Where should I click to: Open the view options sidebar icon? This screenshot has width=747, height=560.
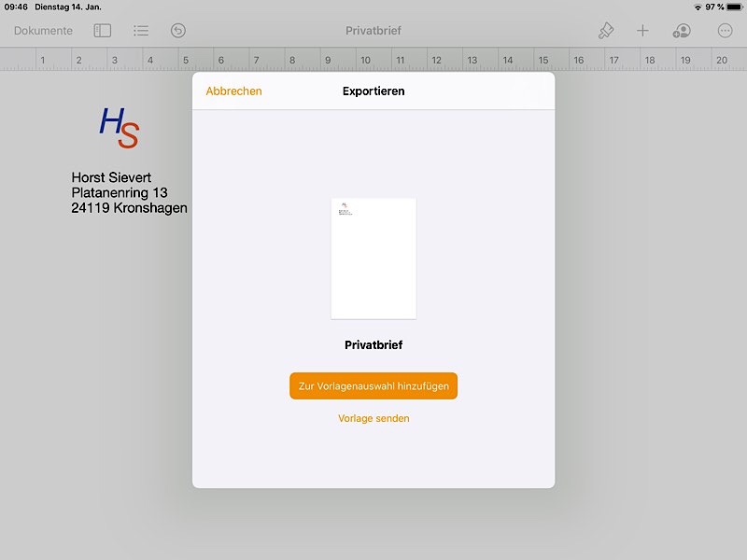click(x=103, y=31)
